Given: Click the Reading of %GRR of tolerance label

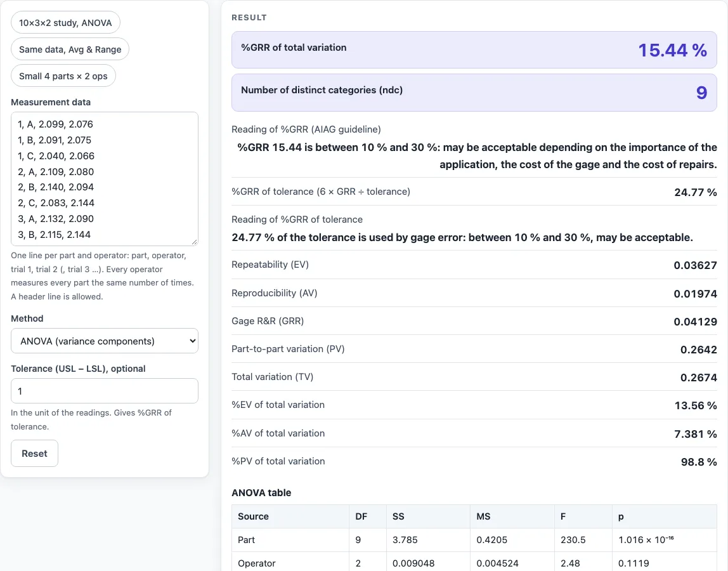Looking at the screenshot, I should (297, 220).
